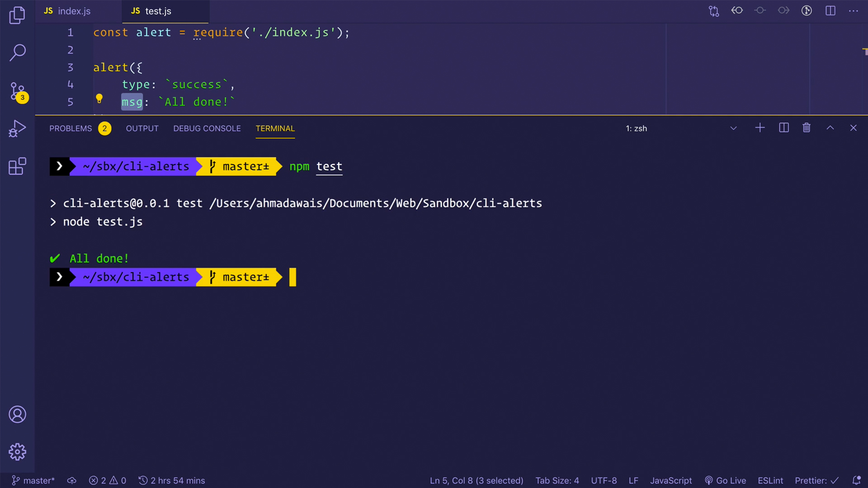
Task: Open the Search view icon
Action: coord(17,52)
